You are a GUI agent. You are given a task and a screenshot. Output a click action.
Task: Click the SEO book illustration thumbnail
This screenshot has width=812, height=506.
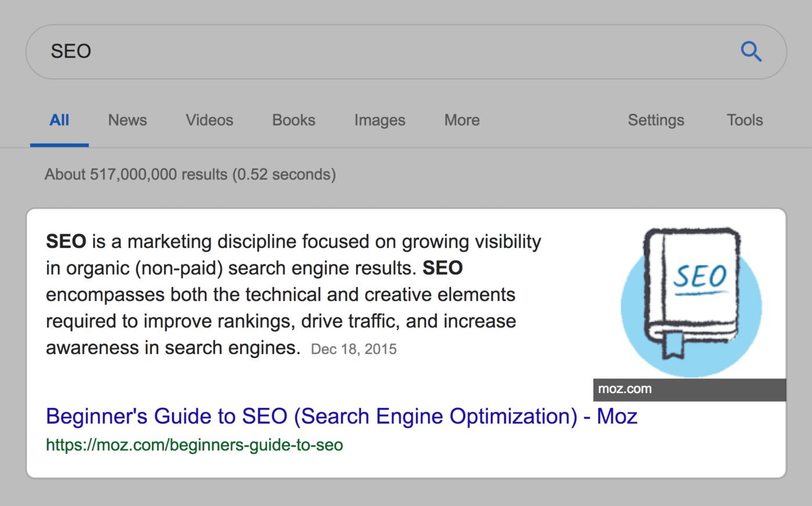tap(691, 300)
